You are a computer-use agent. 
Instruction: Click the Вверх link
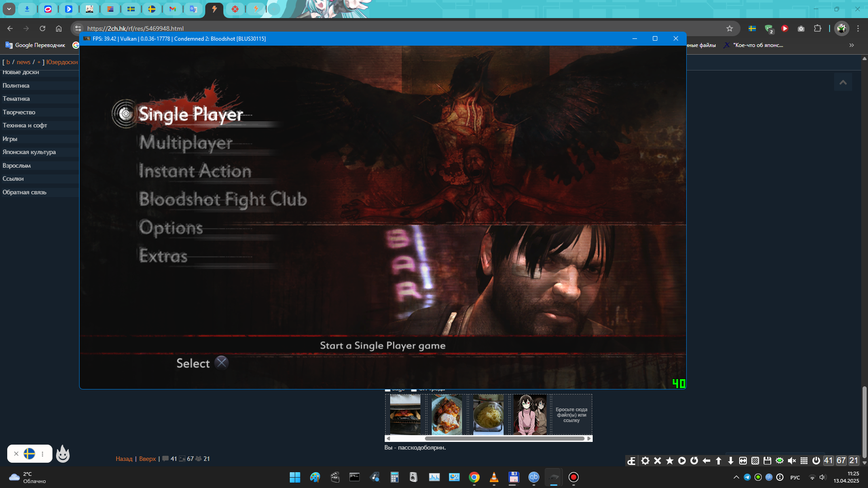147,459
